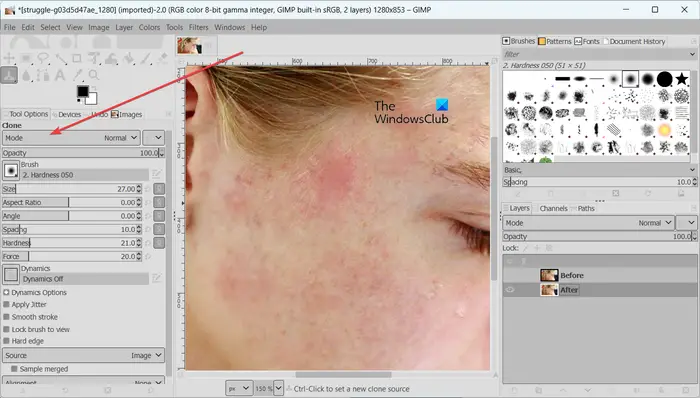This screenshot has height=398, width=700.
Task: Edit the Hardness 050 brush icon
Action: 157,174
